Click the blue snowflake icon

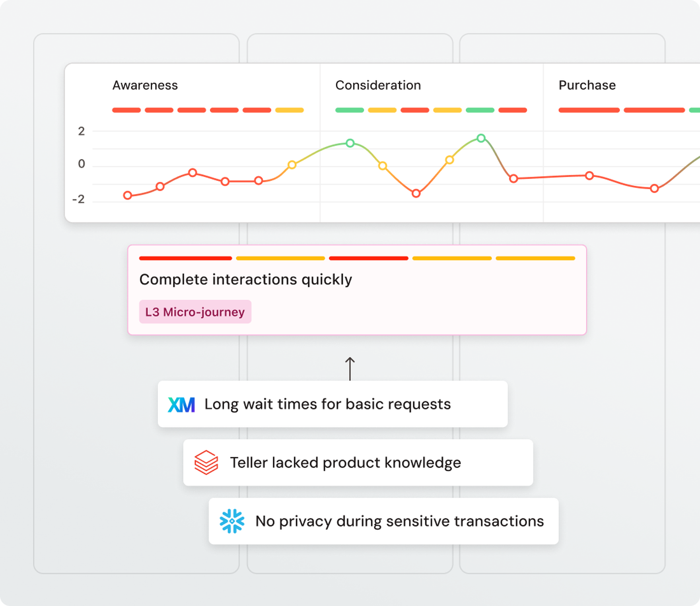tap(232, 521)
